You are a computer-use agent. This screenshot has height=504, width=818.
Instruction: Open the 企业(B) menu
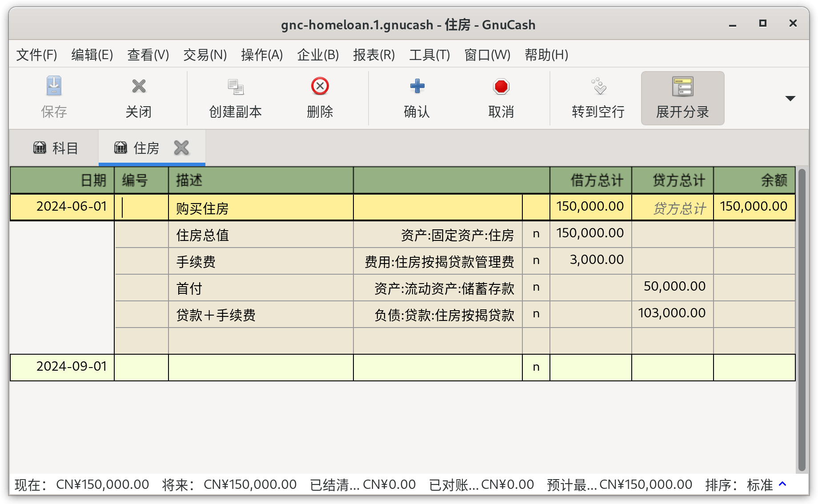(318, 55)
